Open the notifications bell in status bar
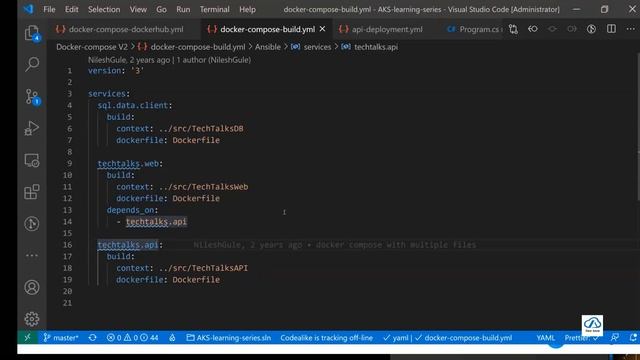Screen dimensions: 640x360 633,338
